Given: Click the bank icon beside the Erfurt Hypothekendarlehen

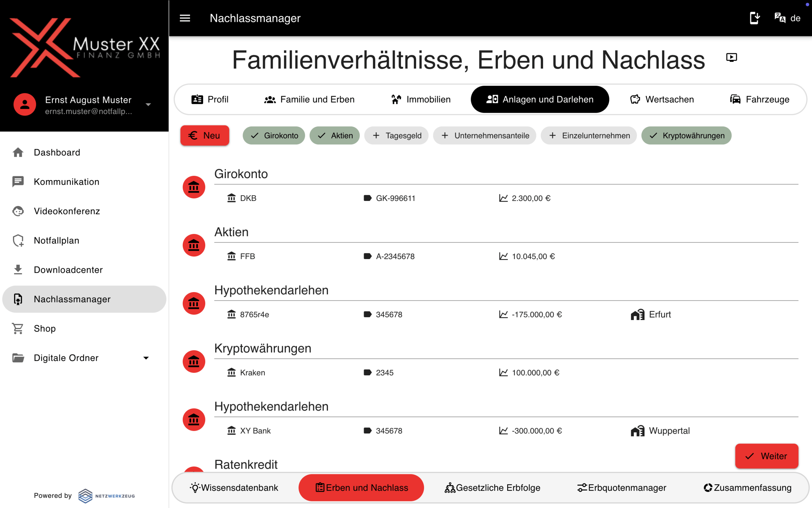Looking at the screenshot, I should (194, 304).
